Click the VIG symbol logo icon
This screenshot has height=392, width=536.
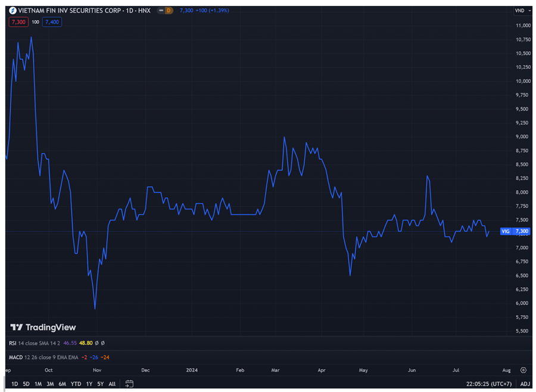(13, 11)
